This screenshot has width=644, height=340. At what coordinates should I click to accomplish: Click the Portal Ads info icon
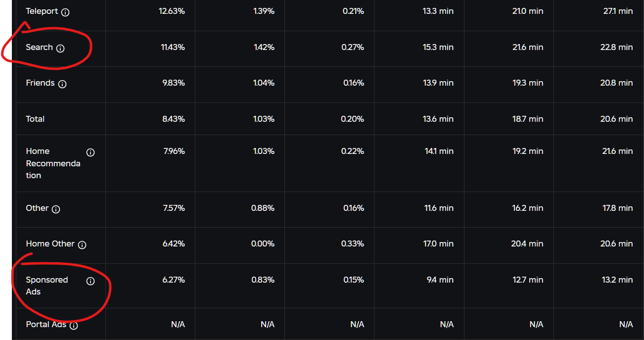click(74, 326)
